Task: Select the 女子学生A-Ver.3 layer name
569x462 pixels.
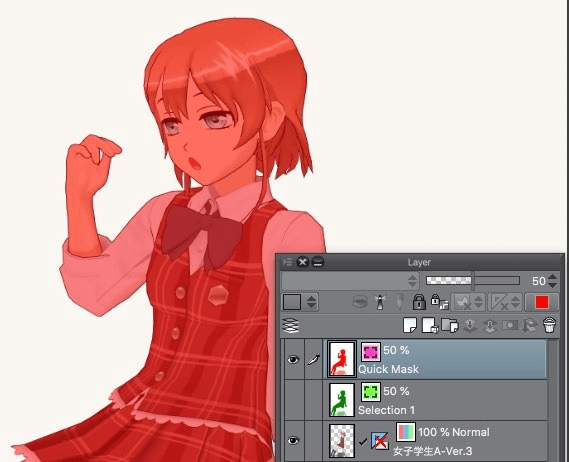Action: coord(433,451)
